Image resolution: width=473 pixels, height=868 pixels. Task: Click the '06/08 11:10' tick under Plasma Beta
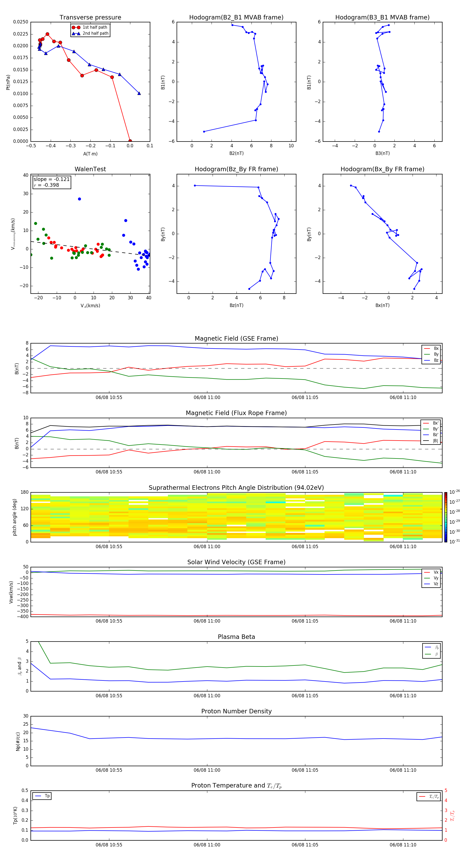coord(403,695)
